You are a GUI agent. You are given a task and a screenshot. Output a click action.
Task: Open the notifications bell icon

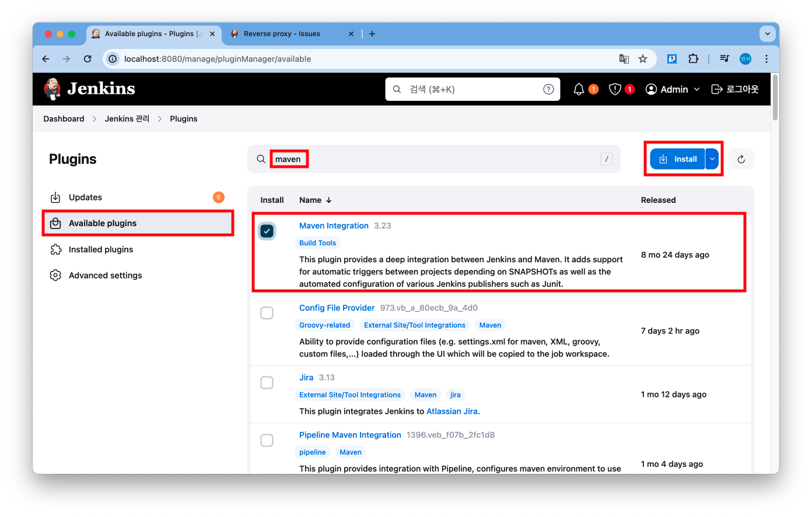coord(579,89)
